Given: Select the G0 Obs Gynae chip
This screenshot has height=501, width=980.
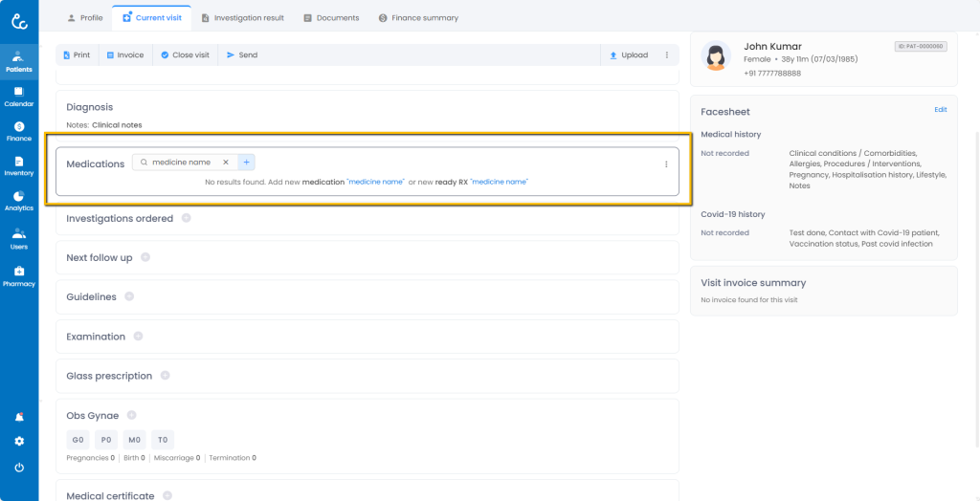Looking at the screenshot, I should point(78,440).
